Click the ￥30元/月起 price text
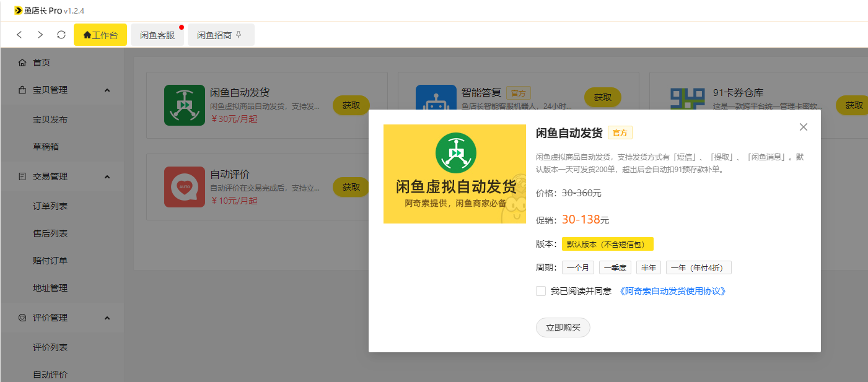 tap(234, 119)
